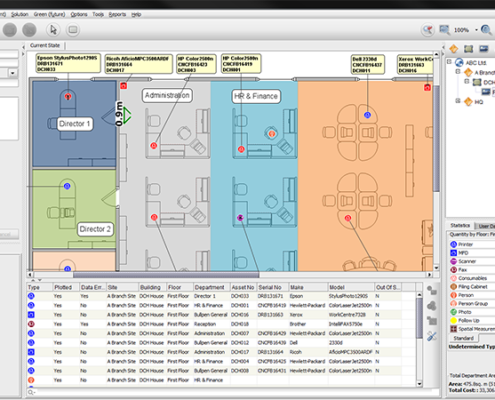Click the Printer legend icon
This screenshot has height=400, width=495.
tap(453, 244)
